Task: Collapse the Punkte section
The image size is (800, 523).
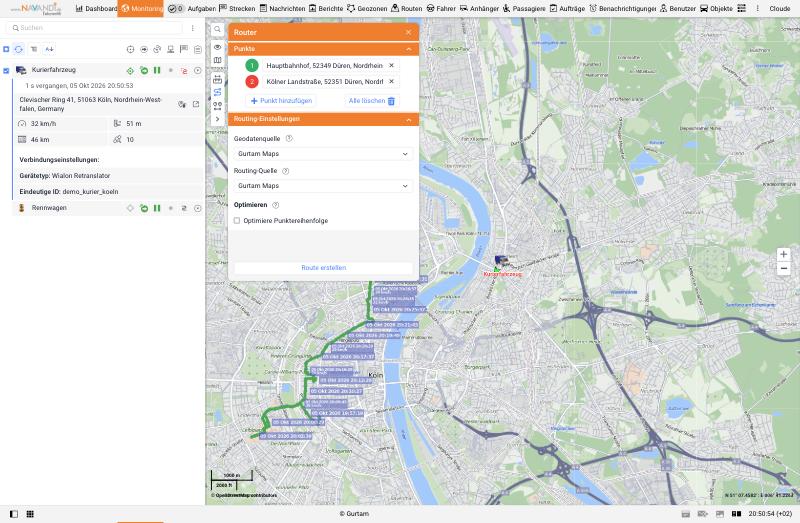Action: (x=408, y=49)
